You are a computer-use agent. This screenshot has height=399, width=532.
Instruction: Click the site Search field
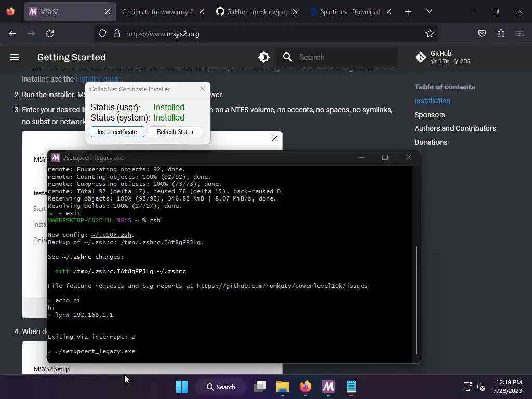(x=337, y=57)
